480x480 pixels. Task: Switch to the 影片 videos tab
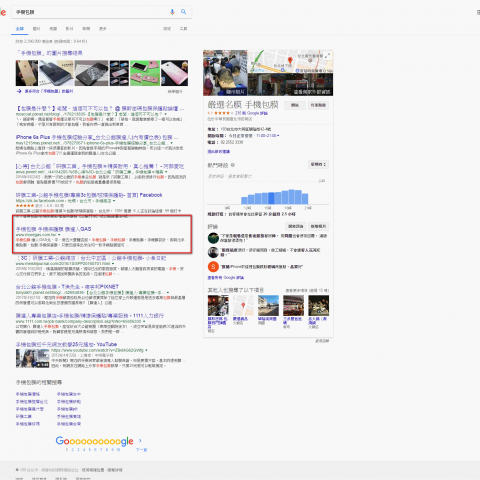point(69,29)
